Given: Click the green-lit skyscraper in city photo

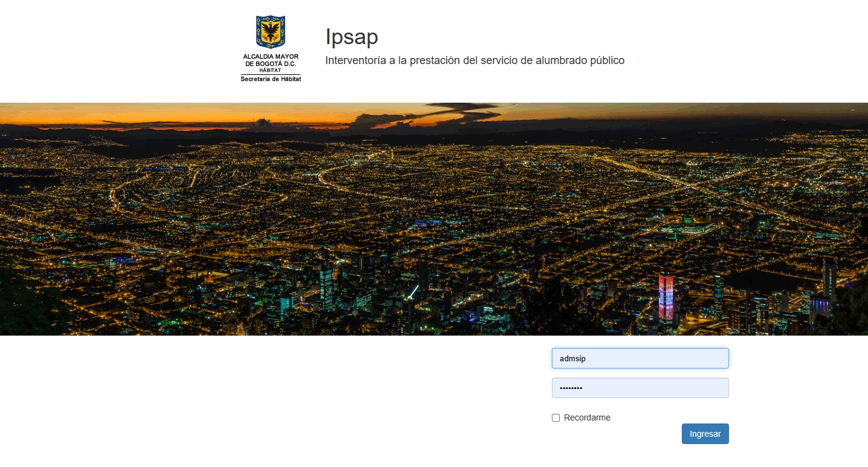Looking at the screenshot, I should coord(326,289).
